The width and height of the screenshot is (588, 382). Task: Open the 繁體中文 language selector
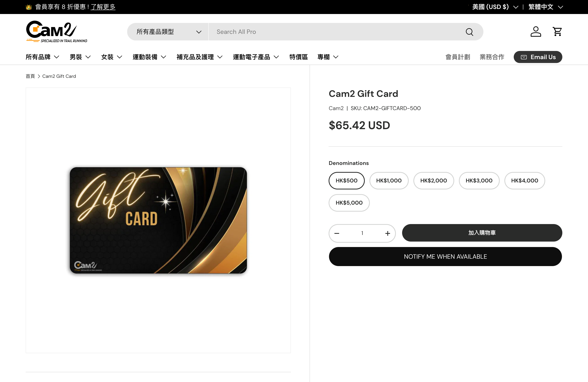(545, 7)
